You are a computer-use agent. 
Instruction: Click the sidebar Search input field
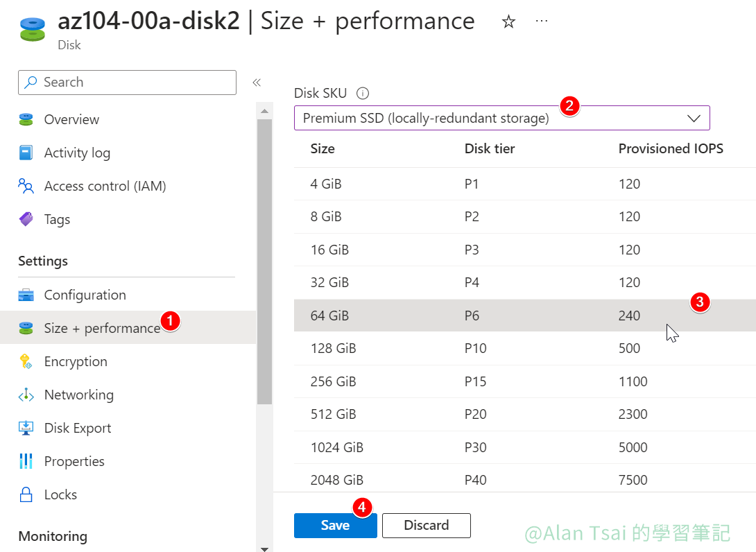(127, 82)
